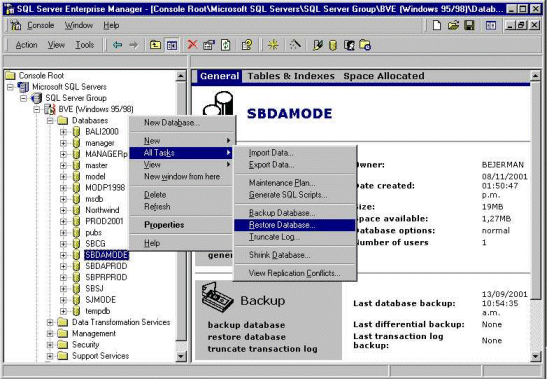Switch to the Tables & Indexes tab
Image resolution: width=547 pixels, height=379 pixels.
click(x=291, y=76)
